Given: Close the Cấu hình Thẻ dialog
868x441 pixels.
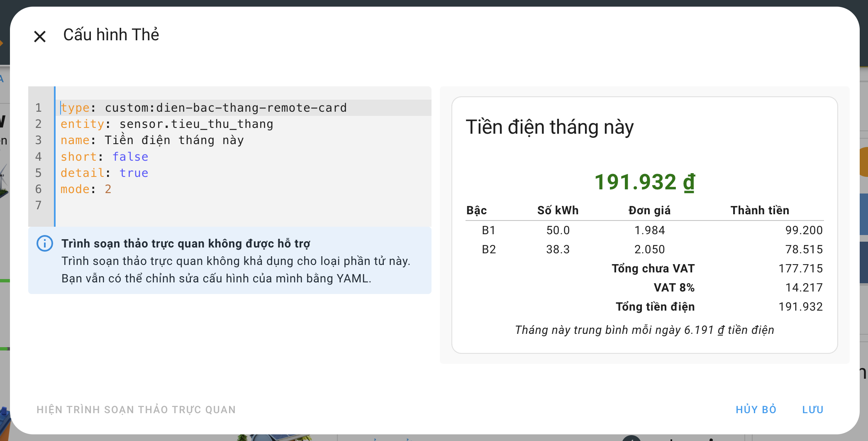Looking at the screenshot, I should (x=40, y=37).
